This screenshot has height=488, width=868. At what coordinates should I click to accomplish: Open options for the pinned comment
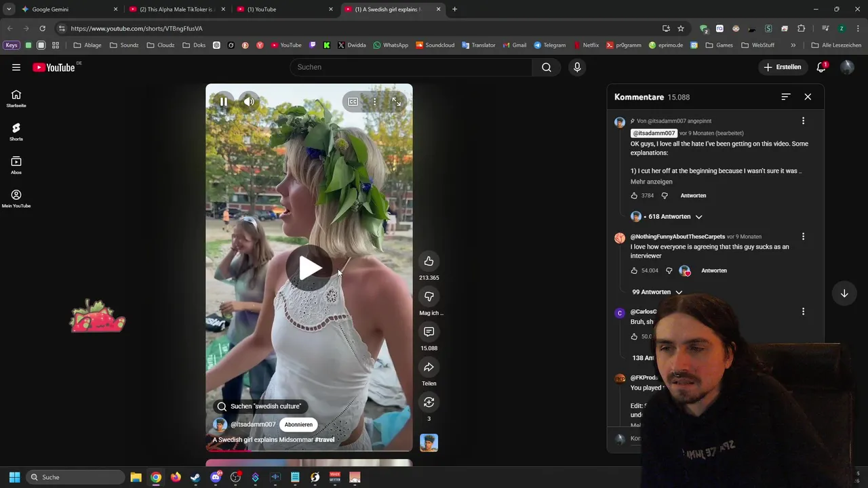pos(803,121)
